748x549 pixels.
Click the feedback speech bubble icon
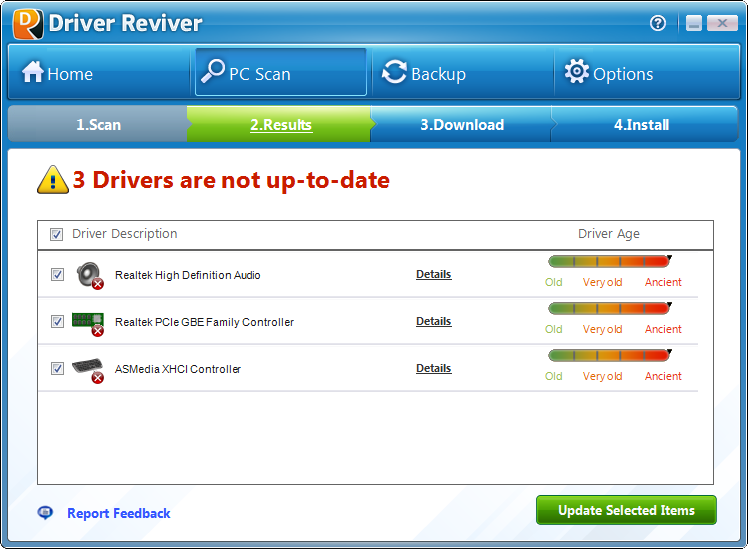point(46,513)
